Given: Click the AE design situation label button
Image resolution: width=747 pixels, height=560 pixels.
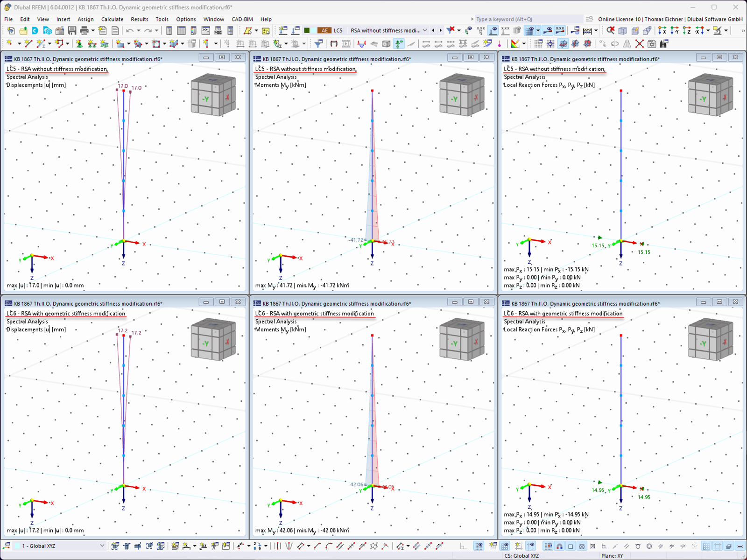Looking at the screenshot, I should tap(324, 31).
